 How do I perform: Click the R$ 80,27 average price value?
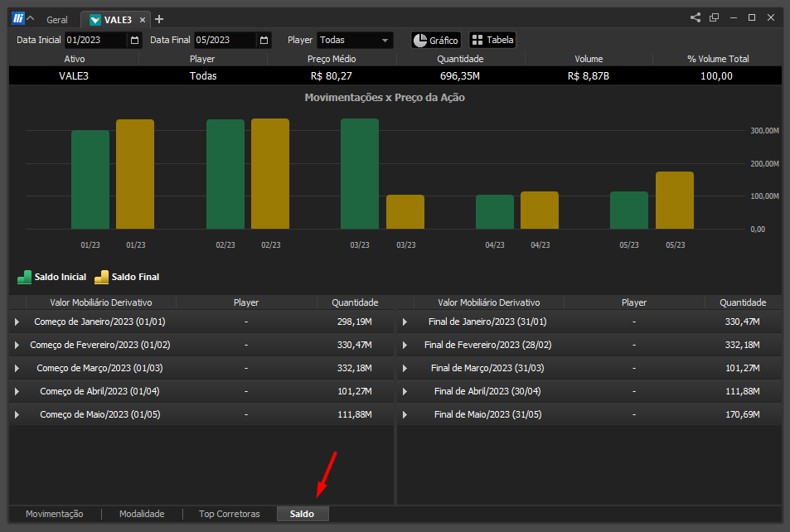(x=331, y=76)
